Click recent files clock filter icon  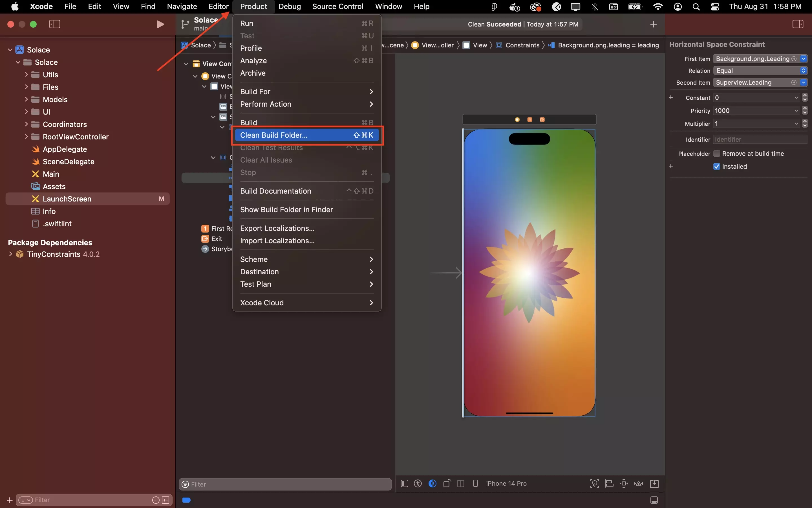point(156,500)
